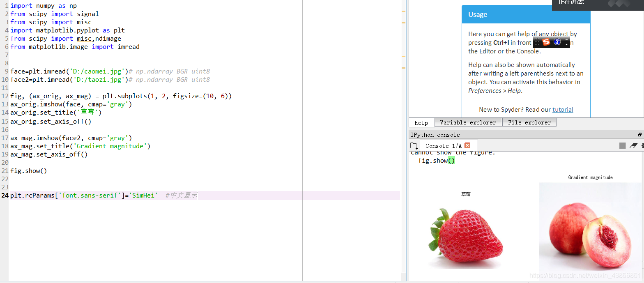Clear the console with the eraser icon
644x283 pixels.
633,146
